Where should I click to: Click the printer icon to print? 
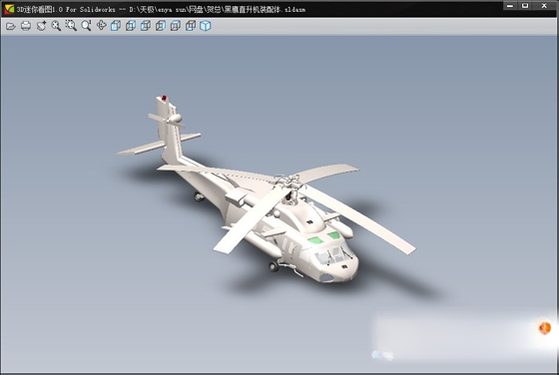click(26, 26)
